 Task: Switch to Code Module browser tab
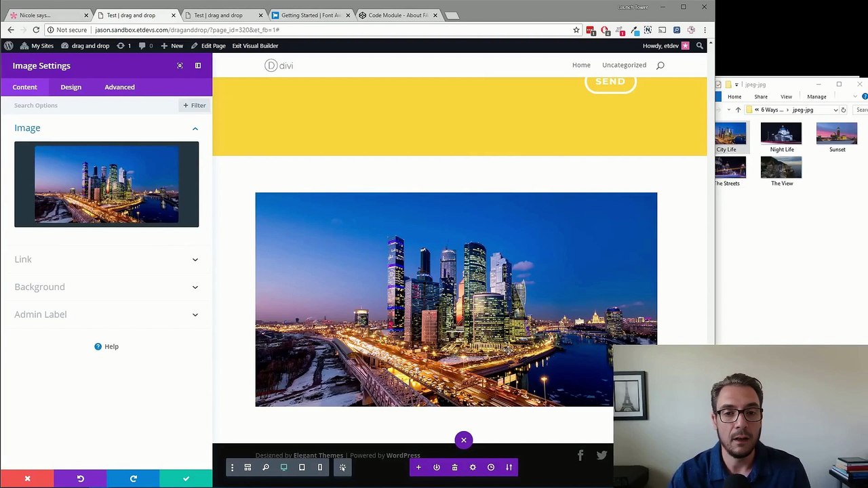pyautogui.click(x=397, y=15)
